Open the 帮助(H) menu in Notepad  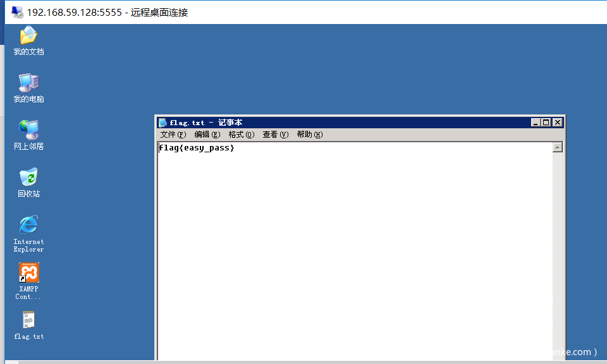point(309,135)
